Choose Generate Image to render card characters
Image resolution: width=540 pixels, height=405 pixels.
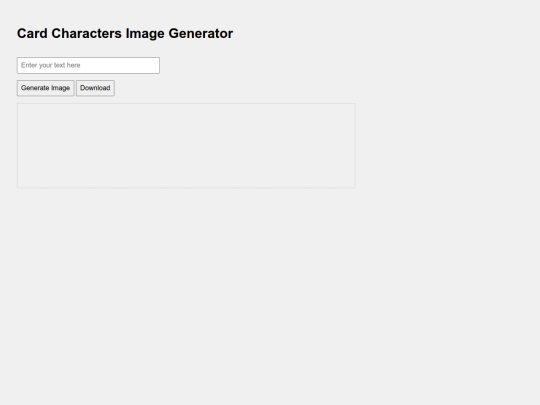click(x=45, y=88)
